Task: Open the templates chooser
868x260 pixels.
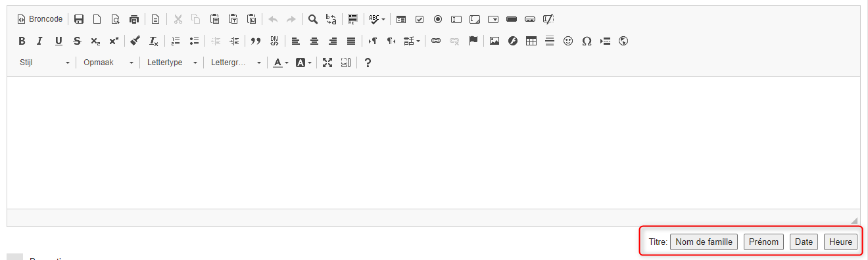Action: tap(156, 19)
